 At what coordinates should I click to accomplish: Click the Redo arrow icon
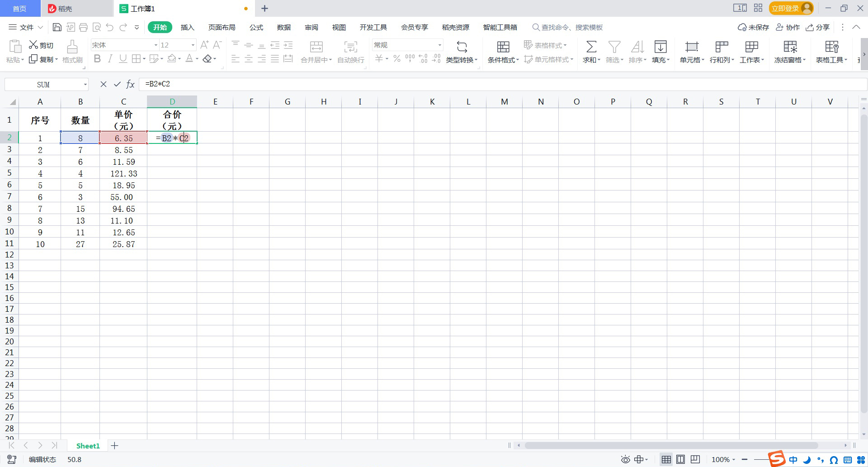click(123, 27)
